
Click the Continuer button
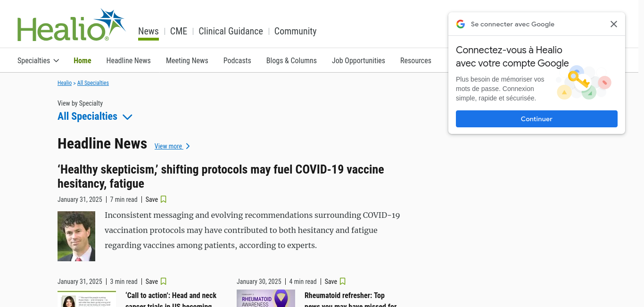click(537, 119)
